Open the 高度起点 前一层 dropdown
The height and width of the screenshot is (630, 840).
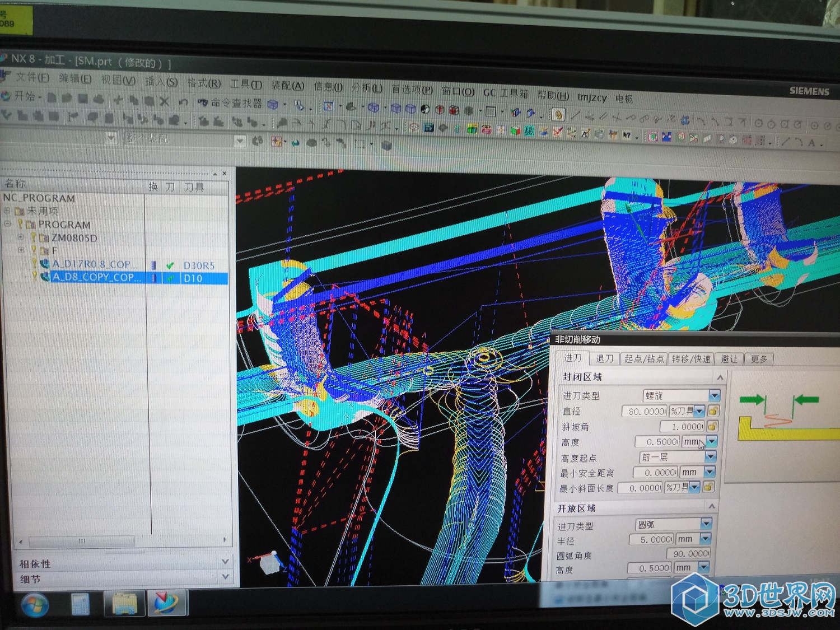676,457
